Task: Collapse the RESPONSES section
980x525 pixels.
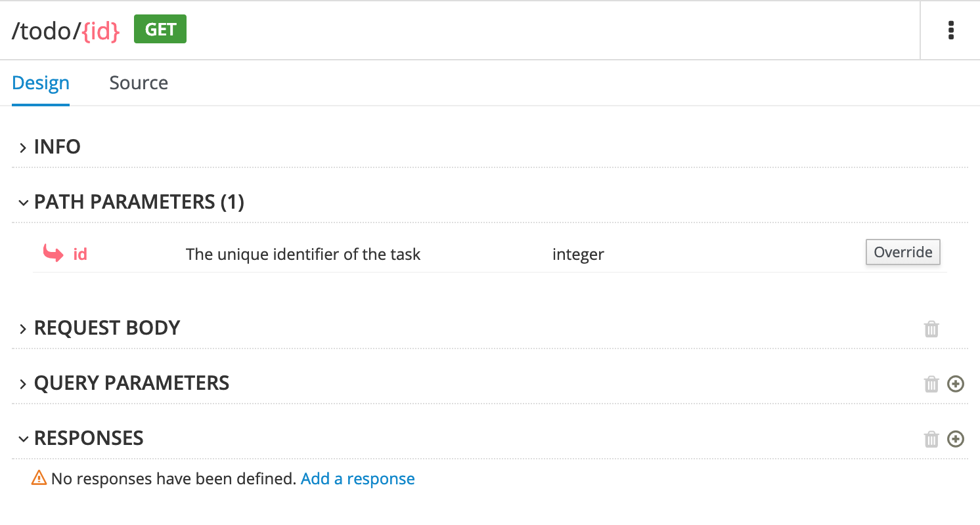Action: coord(89,438)
